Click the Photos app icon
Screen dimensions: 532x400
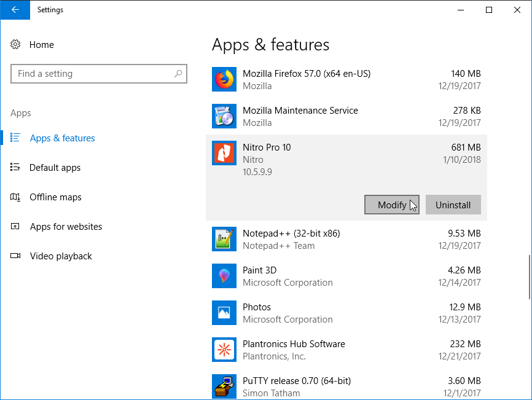(x=224, y=313)
